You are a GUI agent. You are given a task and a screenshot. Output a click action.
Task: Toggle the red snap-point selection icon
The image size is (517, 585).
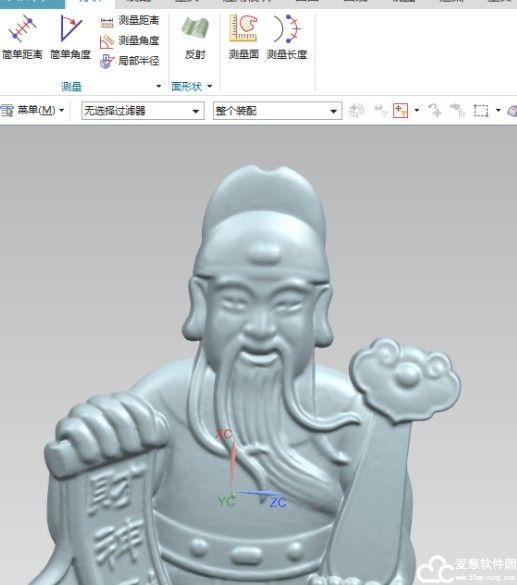[401, 111]
